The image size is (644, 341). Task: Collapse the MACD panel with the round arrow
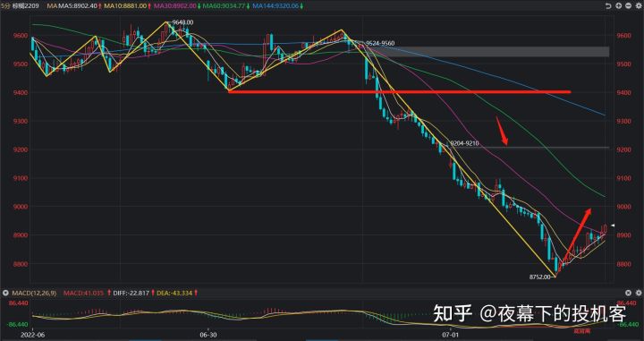tap(5, 293)
